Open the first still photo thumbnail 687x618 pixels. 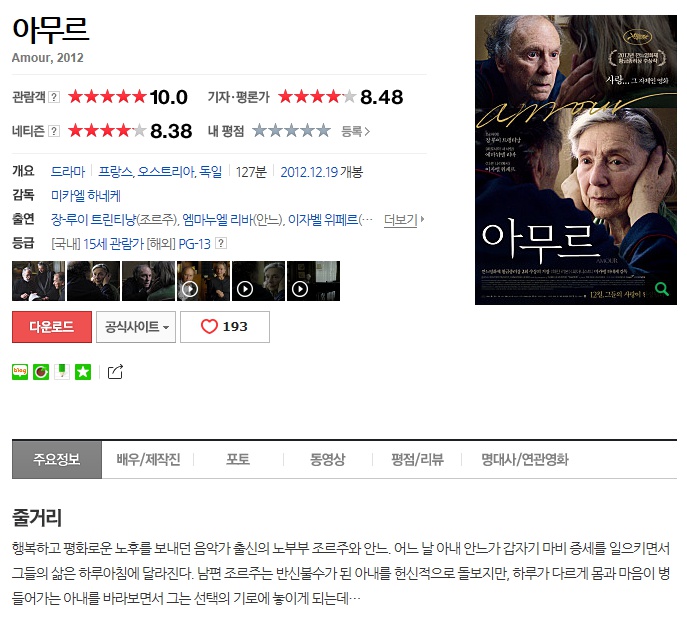pyautogui.click(x=38, y=281)
